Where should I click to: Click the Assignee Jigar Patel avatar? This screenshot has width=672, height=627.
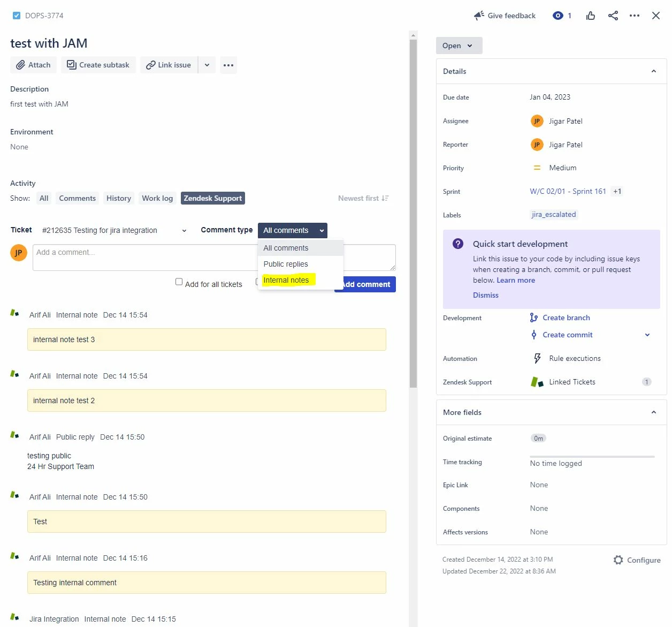pyautogui.click(x=537, y=121)
